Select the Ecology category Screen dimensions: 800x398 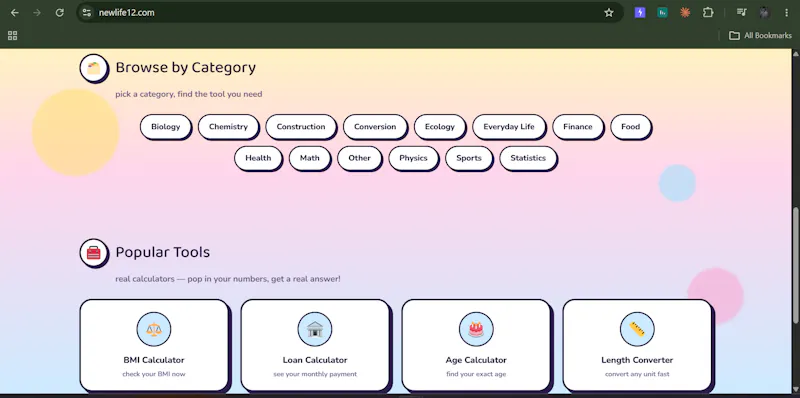click(440, 127)
